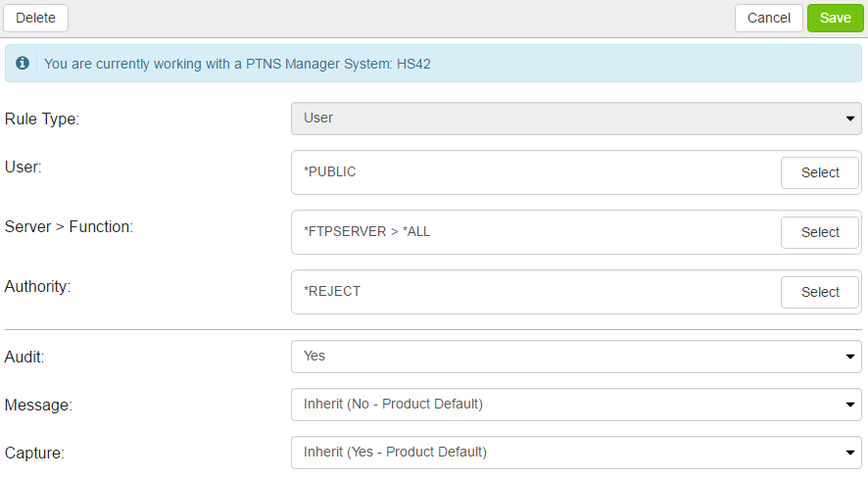Screen dimensions: 868x480
Task: Click the "Rule Type:" label
Action: (x=42, y=119)
